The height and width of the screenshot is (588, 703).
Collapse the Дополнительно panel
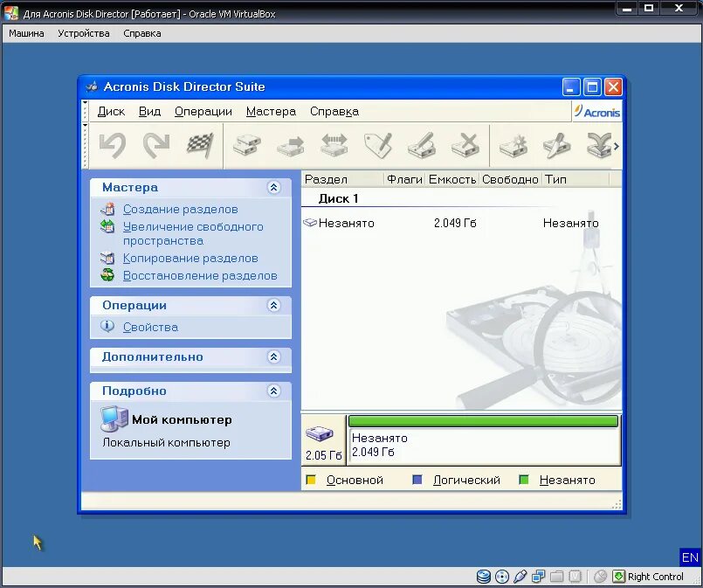(x=274, y=357)
